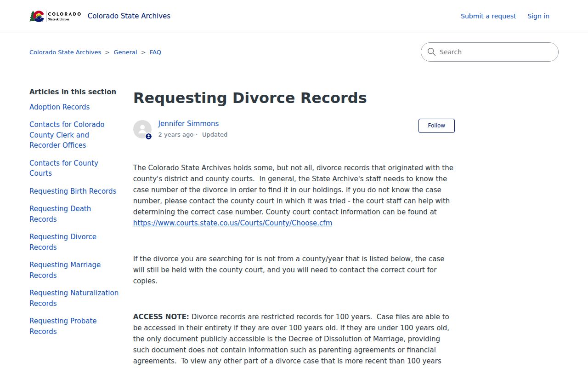The image size is (588, 368).
Task: Click Jennifer Simmons avatar image
Action: (x=142, y=129)
